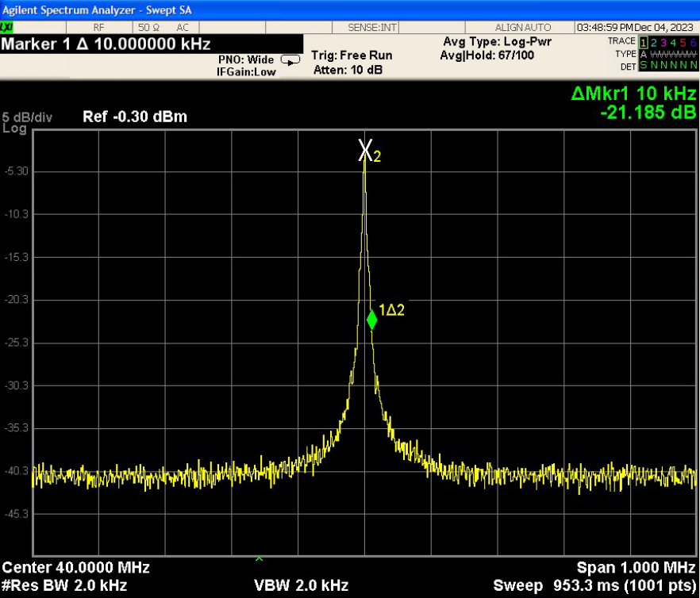The height and width of the screenshot is (598, 700).
Task: Select trace 2 number in TRACE row
Action: click(654, 41)
